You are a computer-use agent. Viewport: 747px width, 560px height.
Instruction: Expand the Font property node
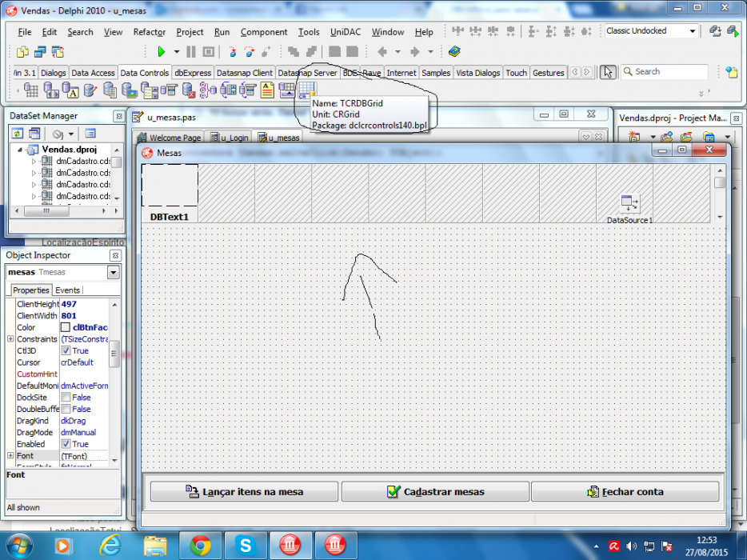[10, 456]
